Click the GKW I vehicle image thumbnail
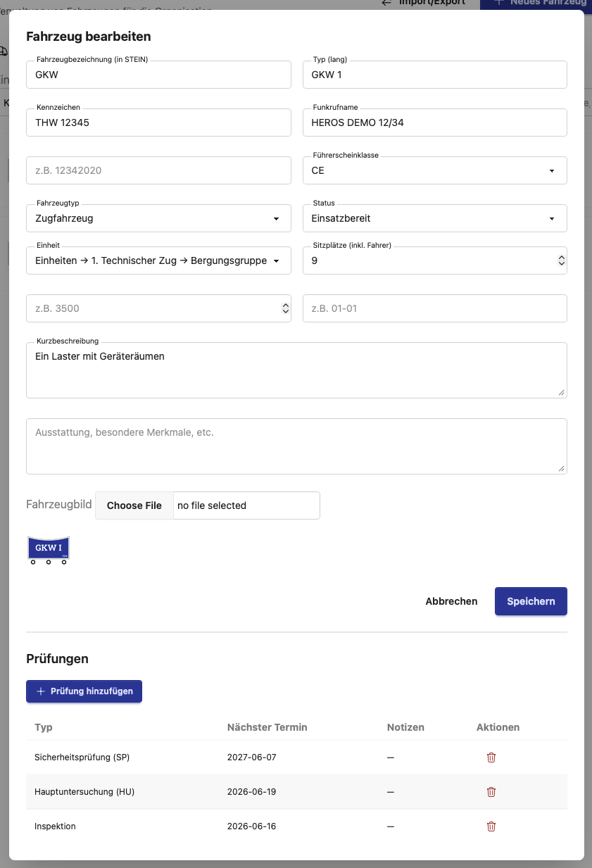 click(49, 551)
